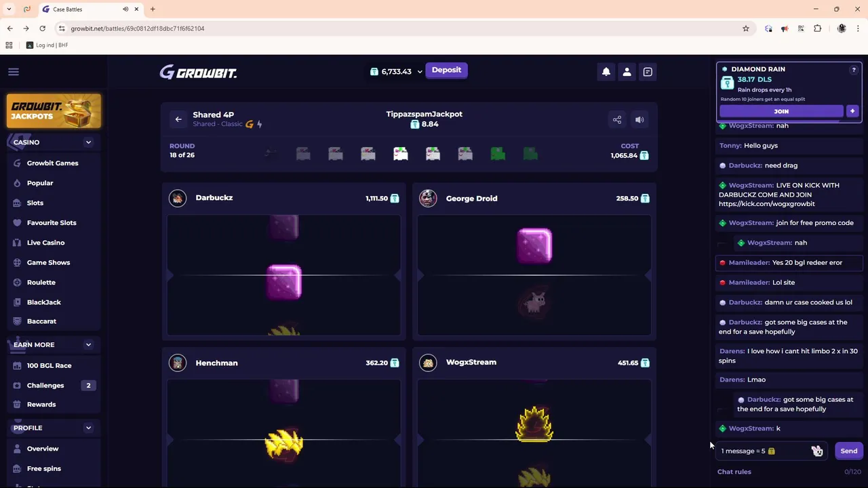Screen dimensions: 868x488
Task: Open Diamond Rain help question mark
Action: (x=854, y=70)
